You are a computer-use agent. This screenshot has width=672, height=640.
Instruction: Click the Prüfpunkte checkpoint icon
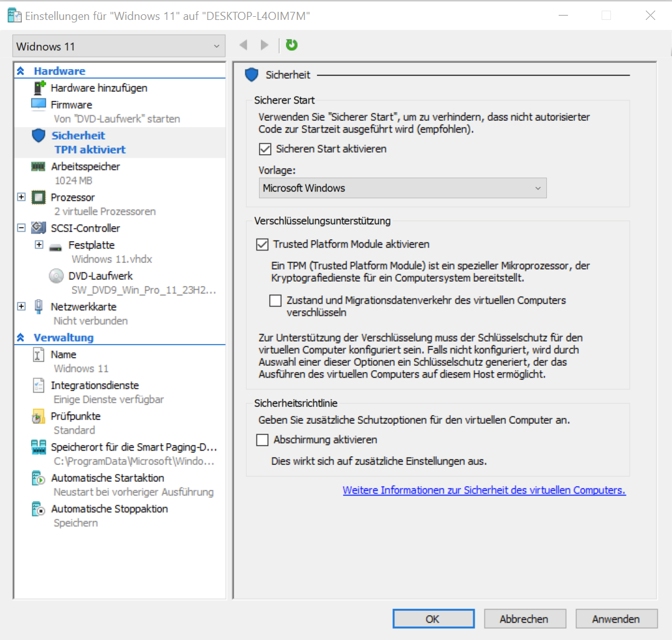click(x=38, y=416)
